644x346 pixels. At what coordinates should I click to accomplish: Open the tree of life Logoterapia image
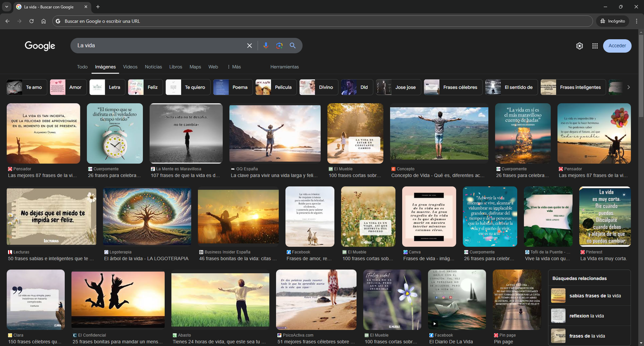click(x=147, y=217)
